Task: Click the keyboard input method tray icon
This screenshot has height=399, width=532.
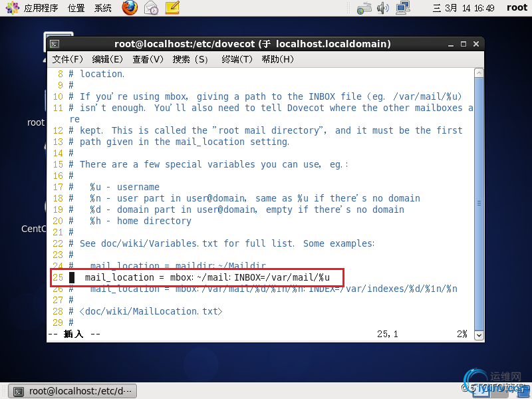Action: coord(364,8)
